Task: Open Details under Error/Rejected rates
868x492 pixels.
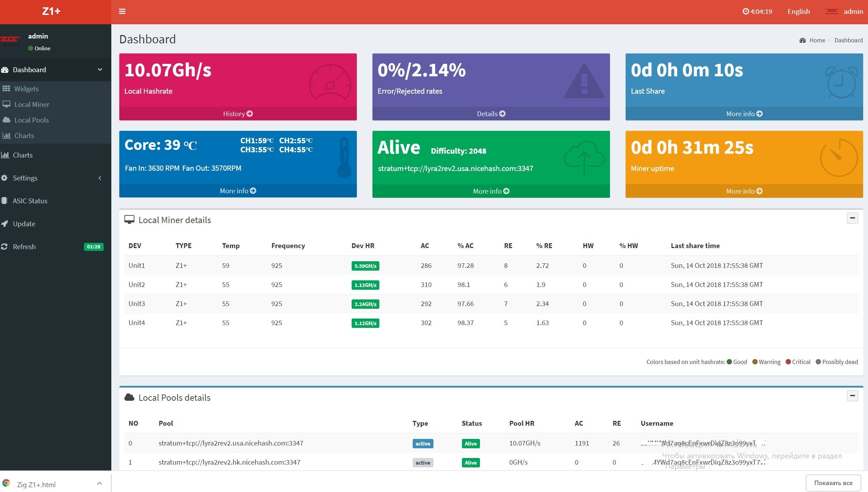Action: click(491, 114)
